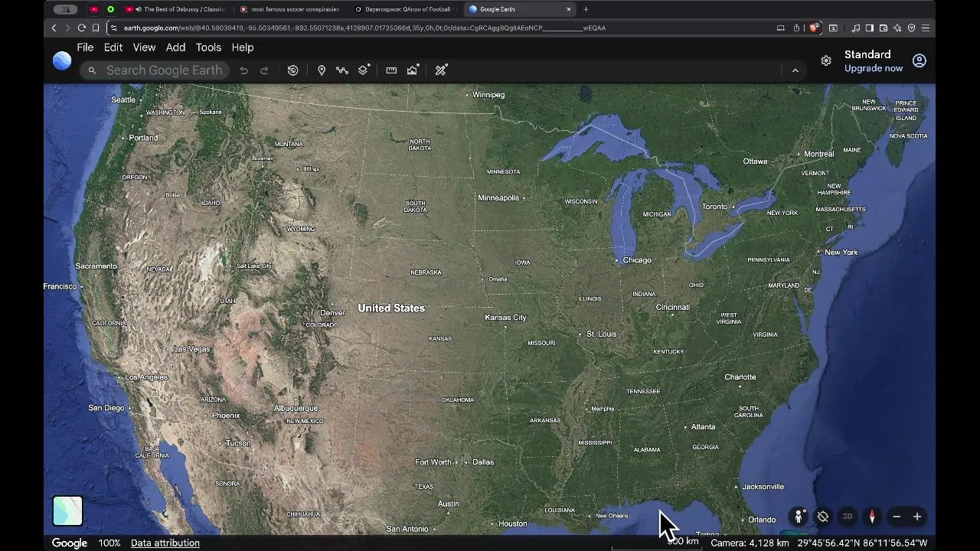Zoom in with the plus button

917,517
